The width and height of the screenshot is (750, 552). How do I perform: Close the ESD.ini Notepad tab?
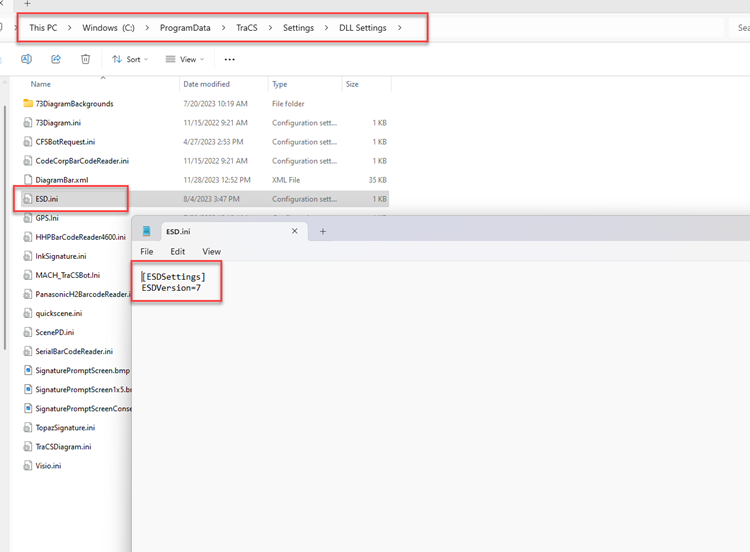pyautogui.click(x=294, y=231)
